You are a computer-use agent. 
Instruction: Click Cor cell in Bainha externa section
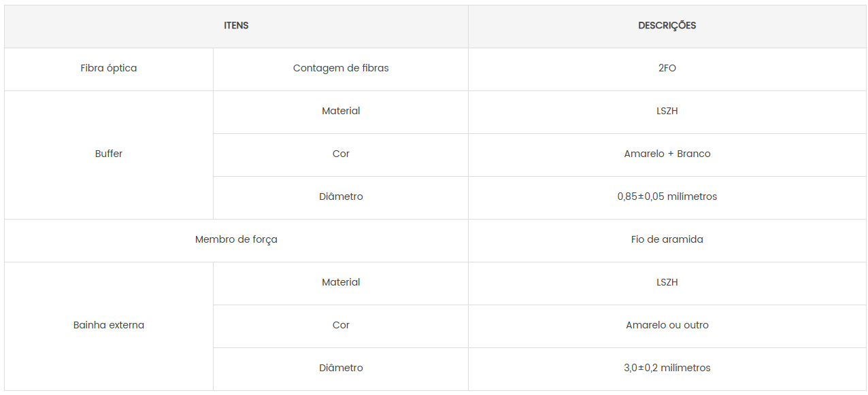(x=341, y=326)
